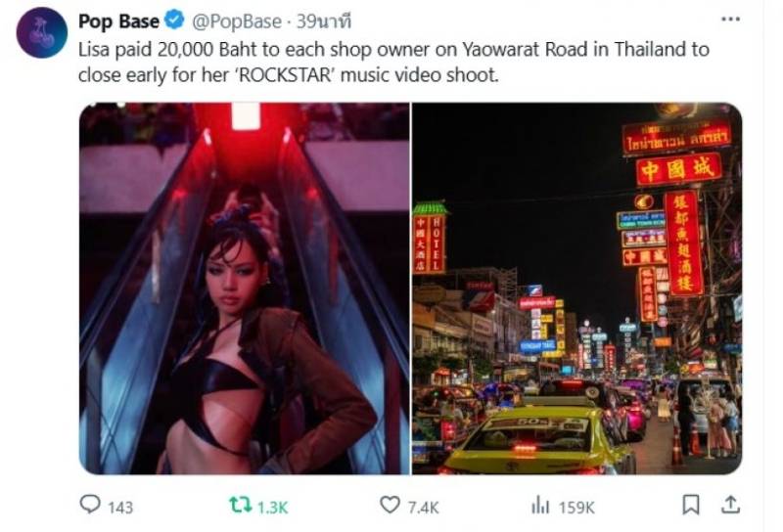The image size is (783, 532).
Task: Repost the tweet using the retweet icon
Action: tap(240, 505)
